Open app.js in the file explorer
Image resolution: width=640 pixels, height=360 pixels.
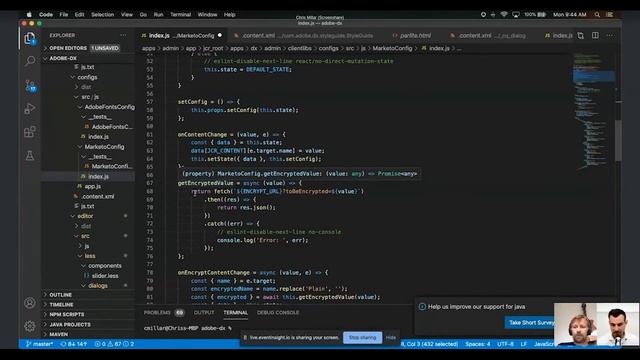pos(92,186)
